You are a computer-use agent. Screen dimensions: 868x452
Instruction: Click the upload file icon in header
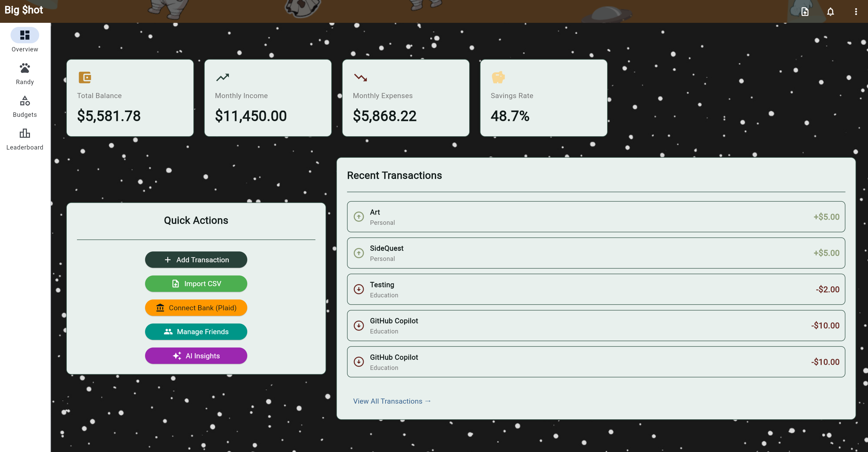coord(805,12)
